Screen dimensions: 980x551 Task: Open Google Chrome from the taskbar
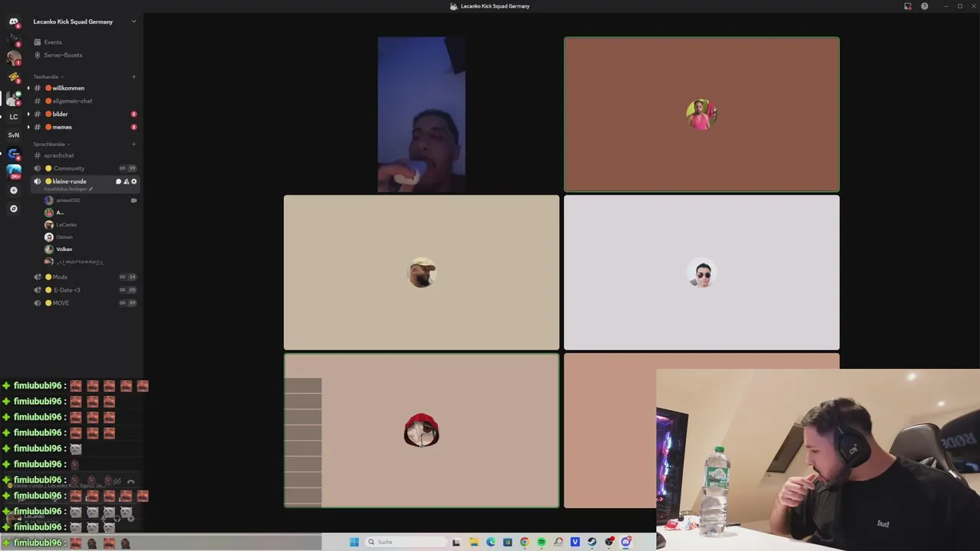coord(524,542)
